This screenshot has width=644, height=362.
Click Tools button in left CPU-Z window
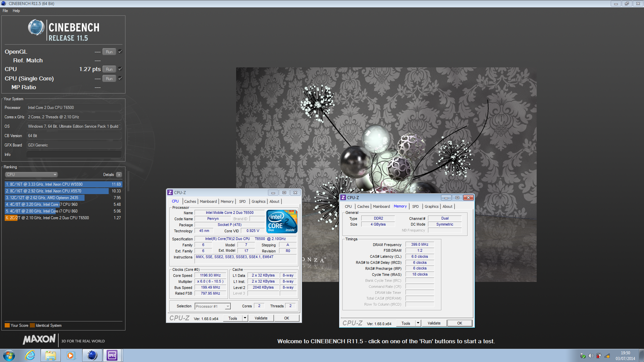pos(233,318)
